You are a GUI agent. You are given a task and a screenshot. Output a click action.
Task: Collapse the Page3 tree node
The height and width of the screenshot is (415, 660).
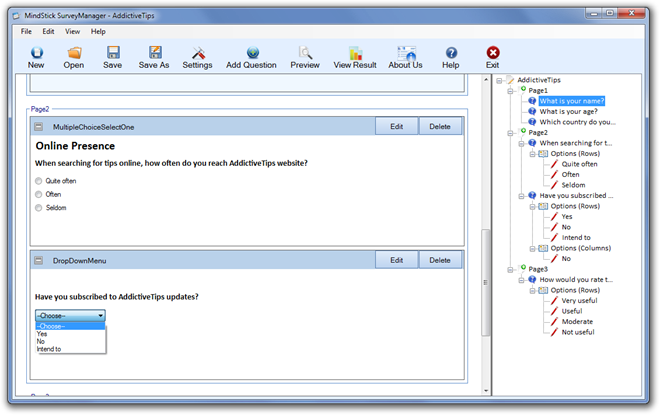pyautogui.click(x=510, y=269)
